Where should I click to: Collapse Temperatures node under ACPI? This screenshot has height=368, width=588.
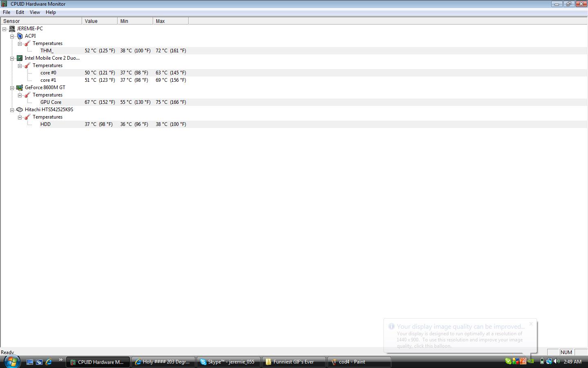20,43
